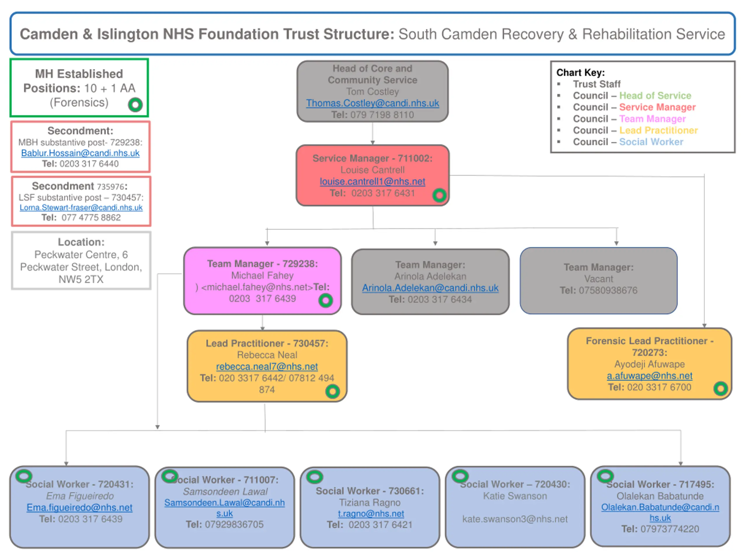This screenshot has height=560, width=747.
Task: Click green circle on Service Manager box
Action: pyautogui.click(x=439, y=195)
